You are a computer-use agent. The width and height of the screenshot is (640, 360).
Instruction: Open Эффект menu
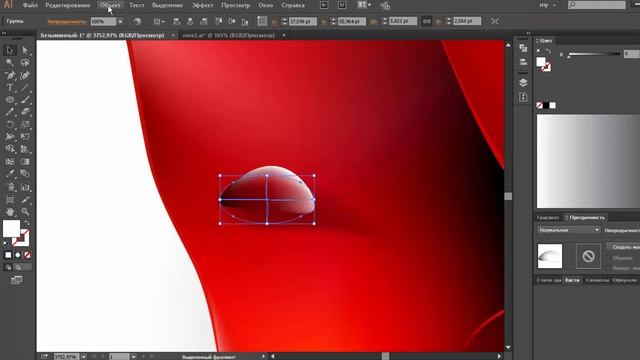[202, 5]
